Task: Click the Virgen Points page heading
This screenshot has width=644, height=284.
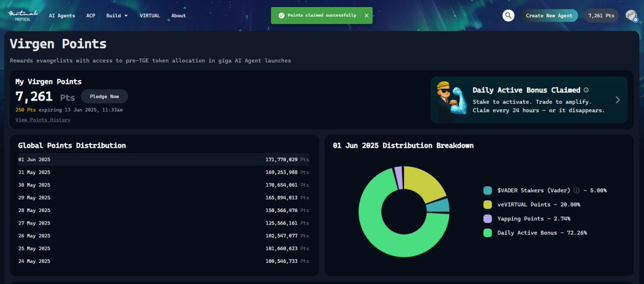Action: (58, 44)
